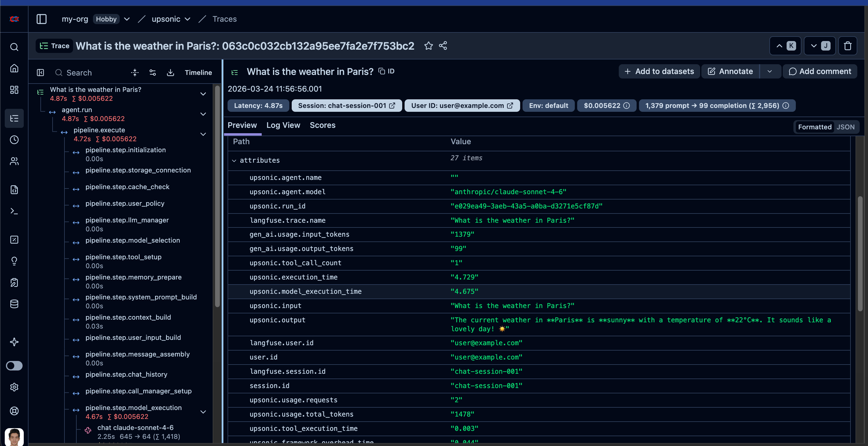Viewport: 868px width, 446px height.
Task: Select pipeline.step.cache_check node
Action: click(x=127, y=187)
